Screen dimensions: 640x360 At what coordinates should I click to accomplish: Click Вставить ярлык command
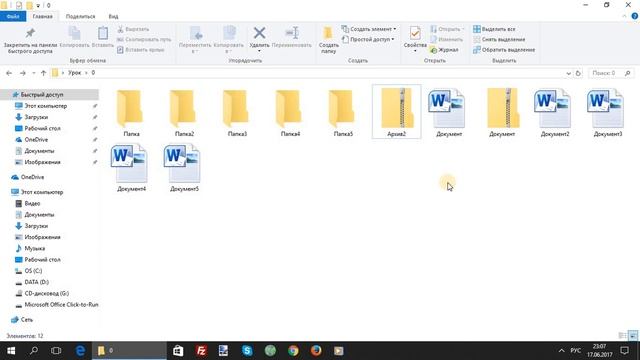pyautogui.click(x=140, y=50)
